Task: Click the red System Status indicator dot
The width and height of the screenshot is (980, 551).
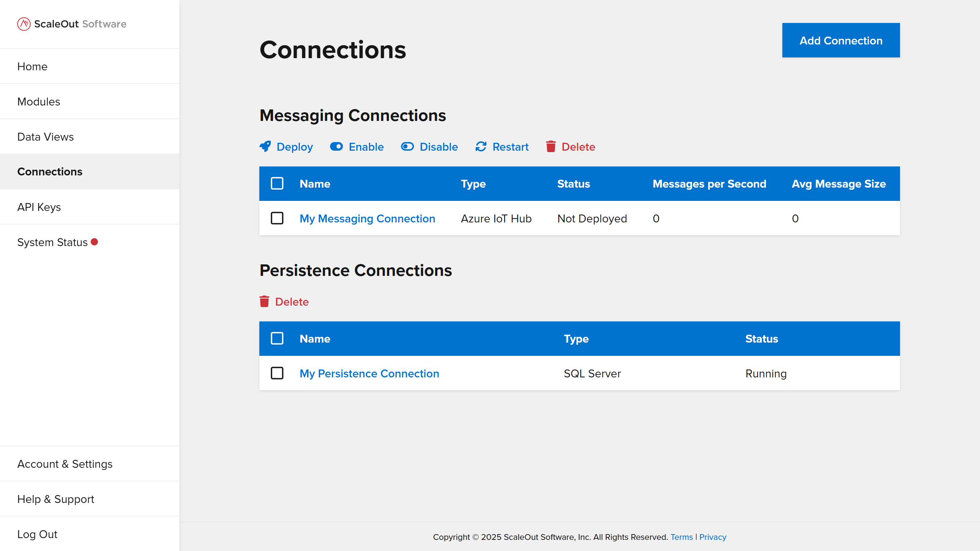Action: pos(94,242)
